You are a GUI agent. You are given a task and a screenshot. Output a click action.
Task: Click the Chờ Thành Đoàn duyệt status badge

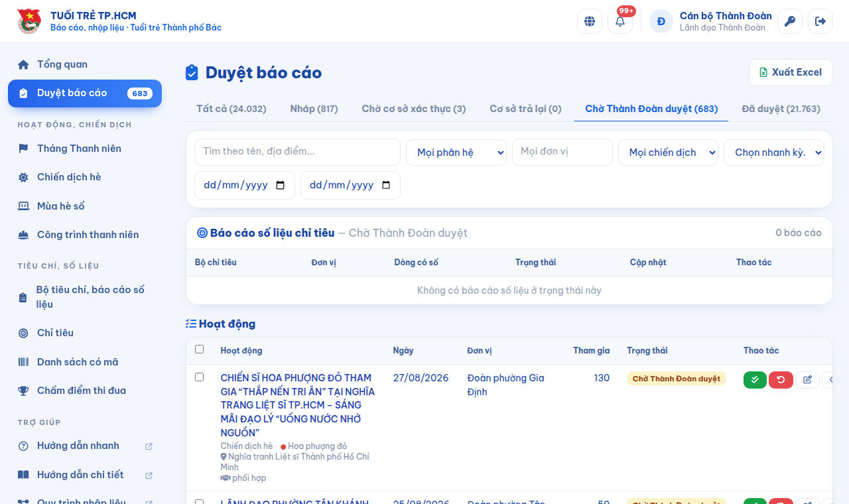point(677,379)
